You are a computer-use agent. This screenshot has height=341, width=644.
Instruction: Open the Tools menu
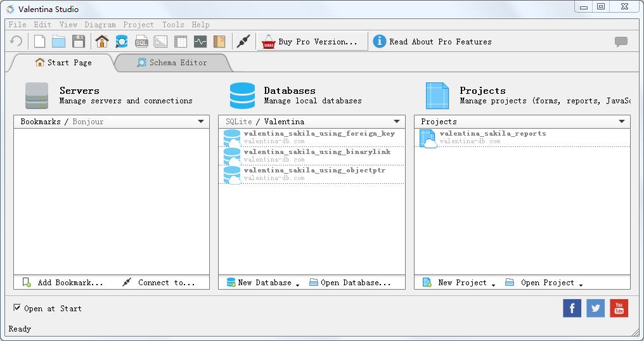173,25
